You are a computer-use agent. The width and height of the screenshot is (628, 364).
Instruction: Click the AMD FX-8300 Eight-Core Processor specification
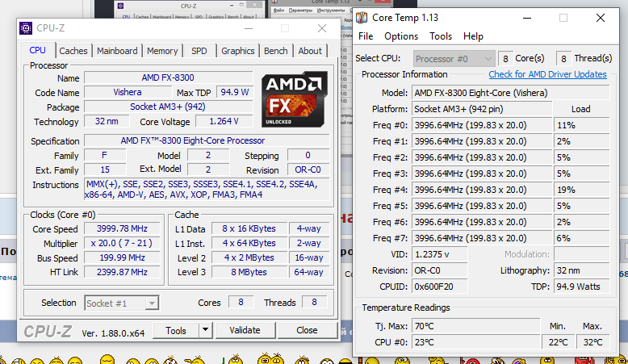(207, 140)
